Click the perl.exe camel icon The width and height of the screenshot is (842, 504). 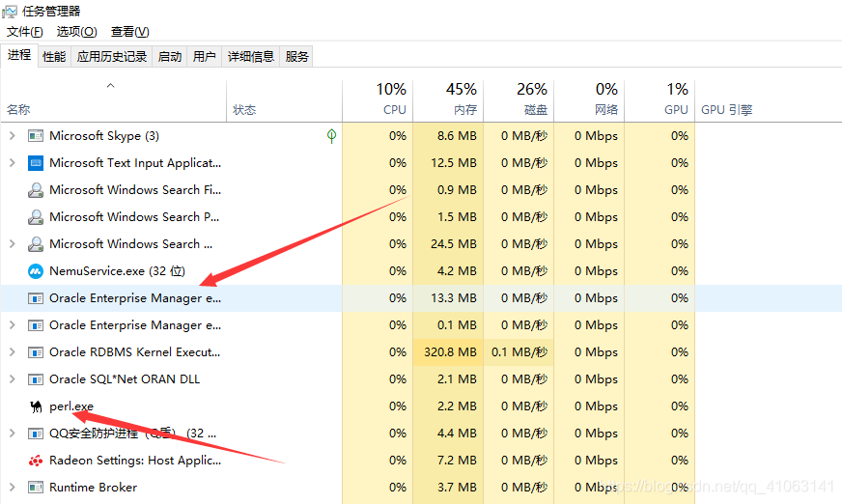pyautogui.click(x=36, y=406)
